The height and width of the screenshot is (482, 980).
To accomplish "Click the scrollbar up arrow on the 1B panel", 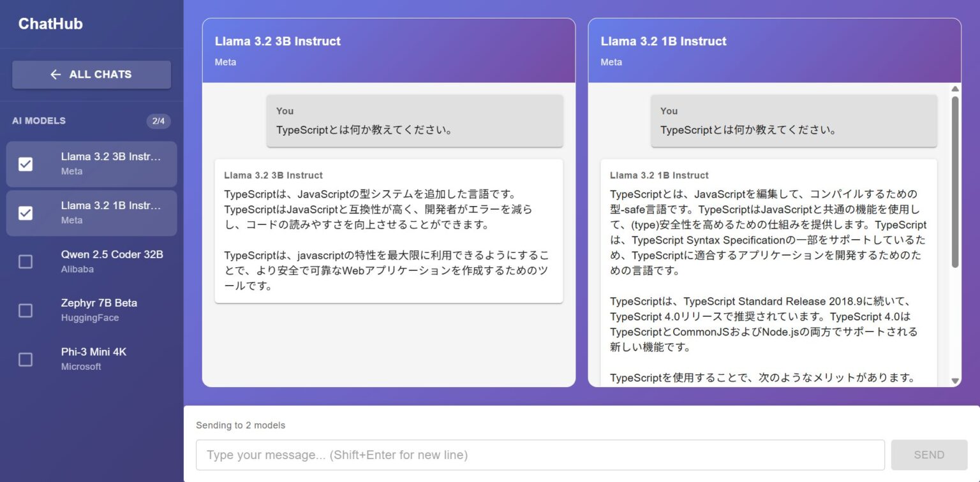I will coord(955,89).
